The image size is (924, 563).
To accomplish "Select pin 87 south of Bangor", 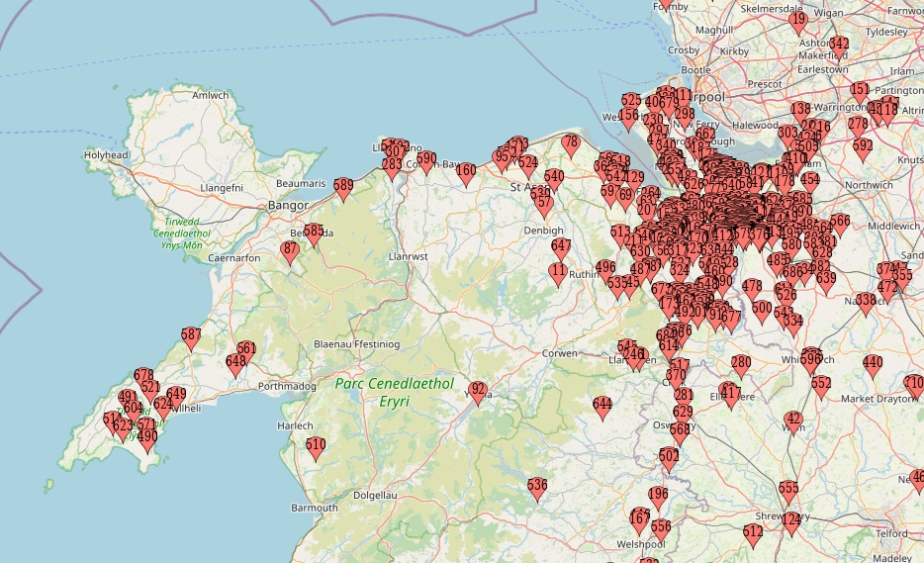I will tap(290, 252).
